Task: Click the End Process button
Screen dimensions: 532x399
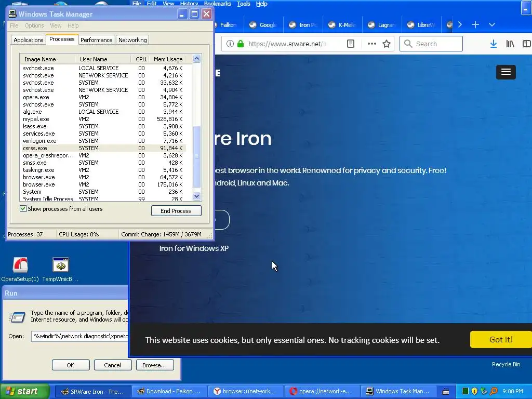Action: pos(176,211)
